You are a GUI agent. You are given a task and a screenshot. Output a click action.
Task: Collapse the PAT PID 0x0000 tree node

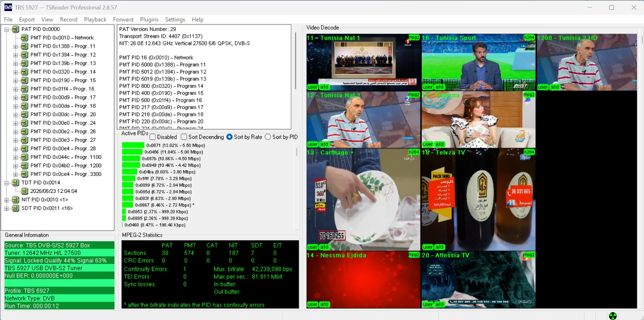tap(7, 29)
